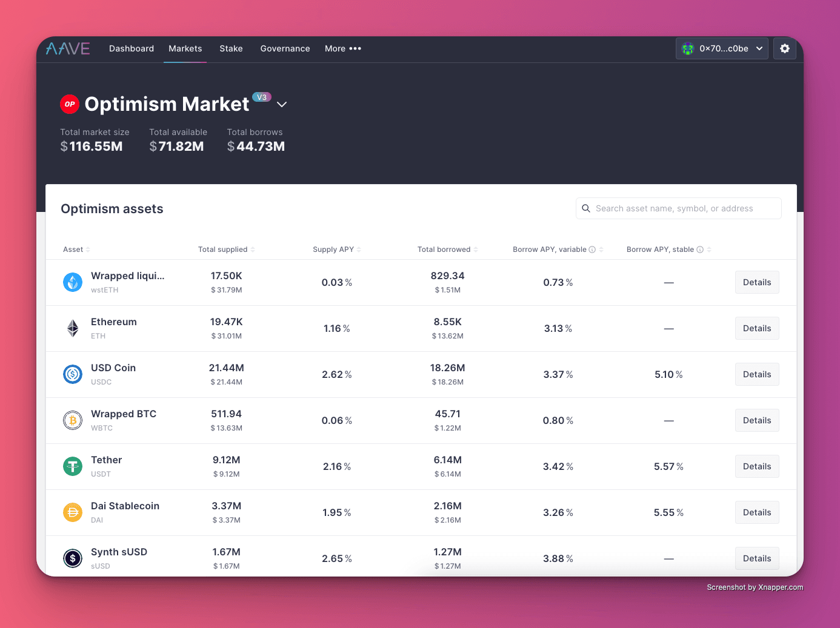Sort by Asset column arrows

(88, 250)
